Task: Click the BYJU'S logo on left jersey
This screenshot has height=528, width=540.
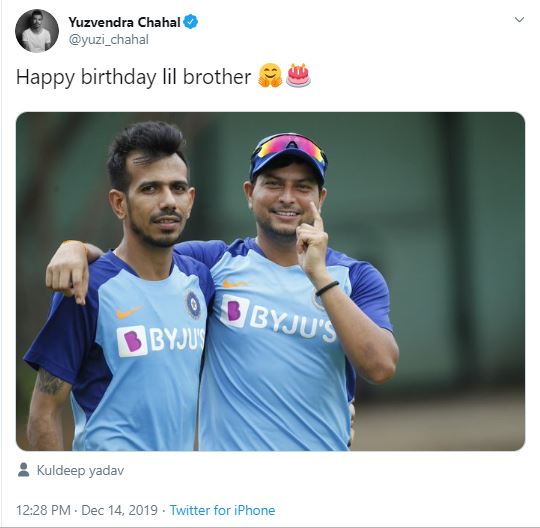Action: (x=160, y=340)
